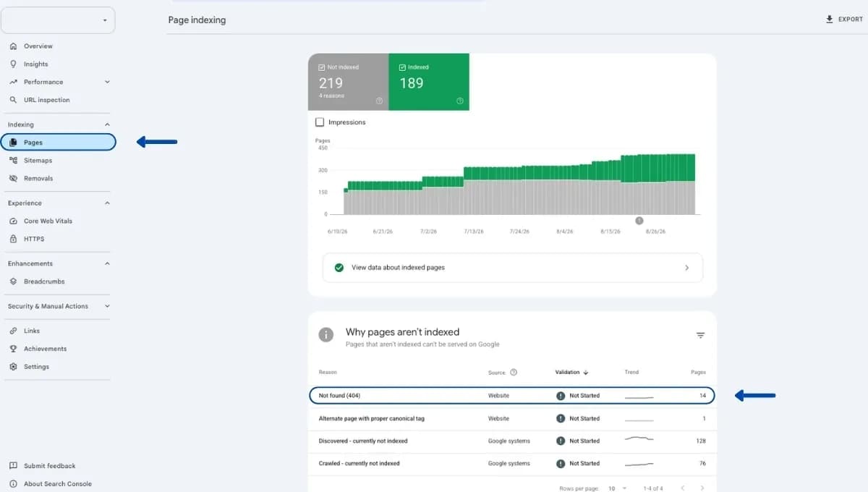Image resolution: width=868 pixels, height=492 pixels.
Task: Go to next page of rows
Action: pyautogui.click(x=702, y=488)
